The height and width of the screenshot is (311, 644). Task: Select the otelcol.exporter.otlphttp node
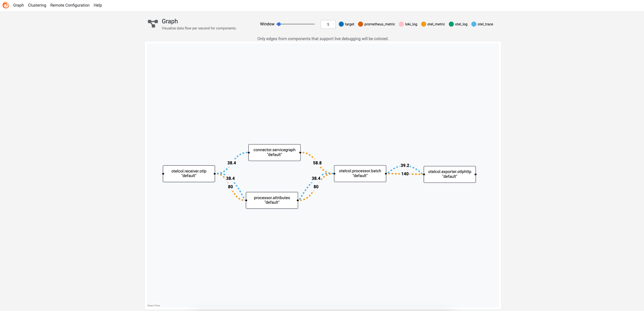click(450, 174)
